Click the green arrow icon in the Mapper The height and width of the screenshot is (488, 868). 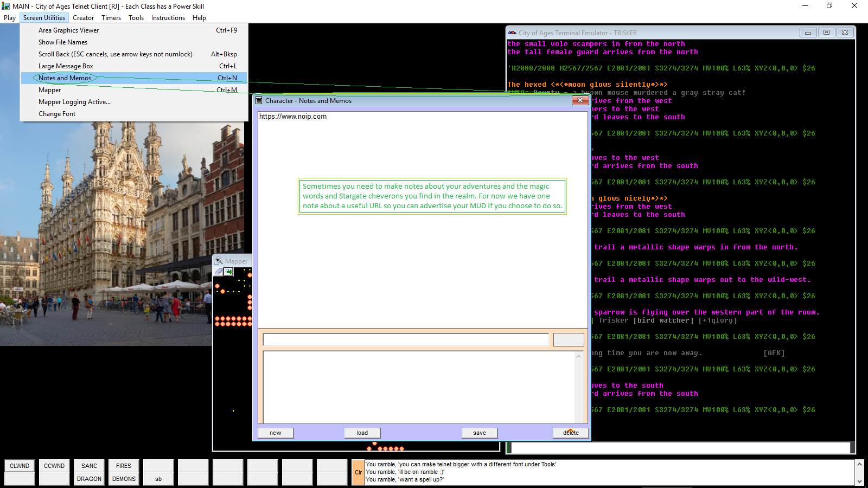coord(228,272)
